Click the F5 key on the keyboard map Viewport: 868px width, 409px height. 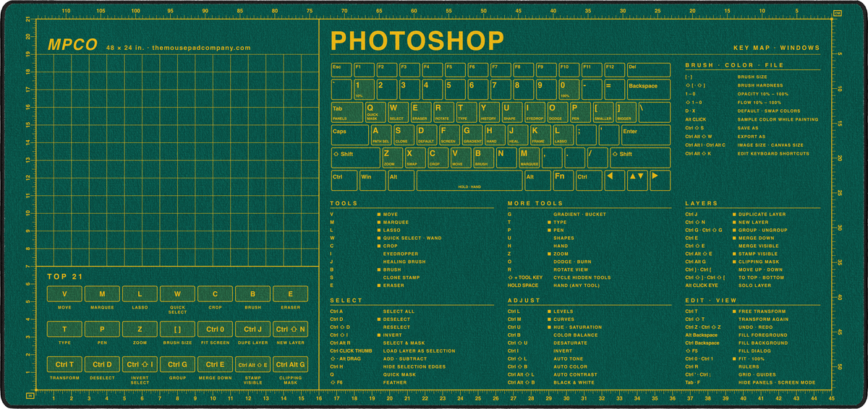coord(454,71)
